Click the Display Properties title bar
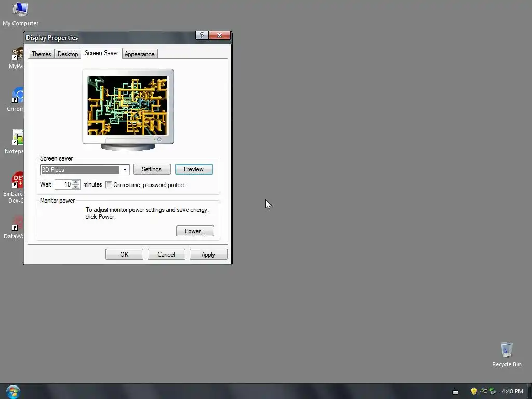532x399 pixels. pyautogui.click(x=110, y=37)
